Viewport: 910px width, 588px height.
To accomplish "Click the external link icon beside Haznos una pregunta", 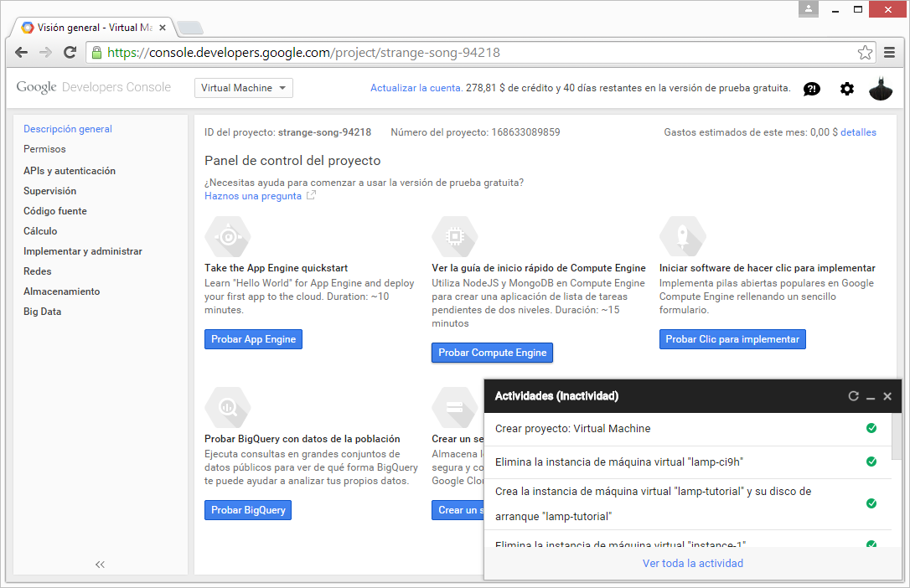I will click(311, 195).
